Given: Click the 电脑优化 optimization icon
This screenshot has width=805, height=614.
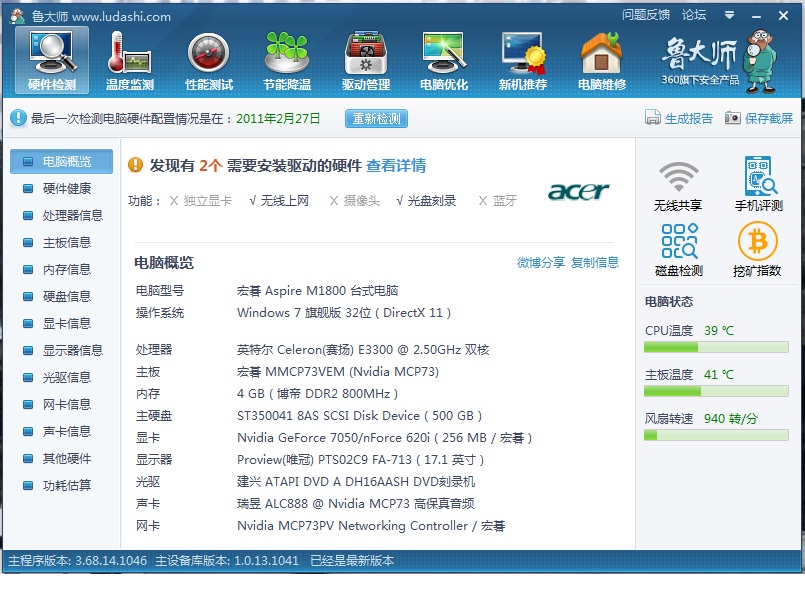Looking at the screenshot, I should [444, 60].
